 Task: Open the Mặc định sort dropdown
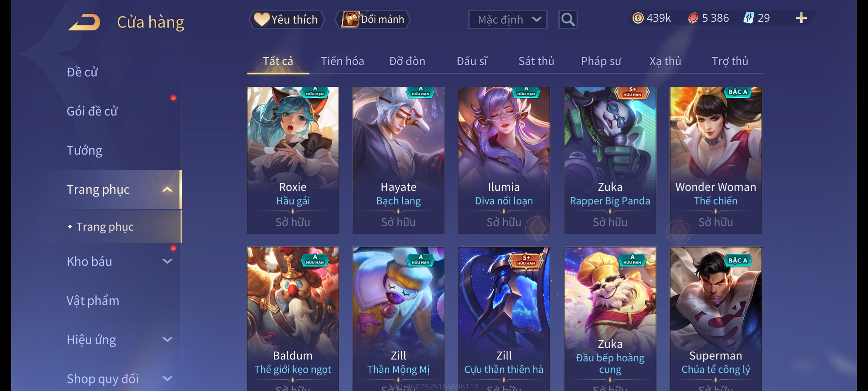click(507, 20)
